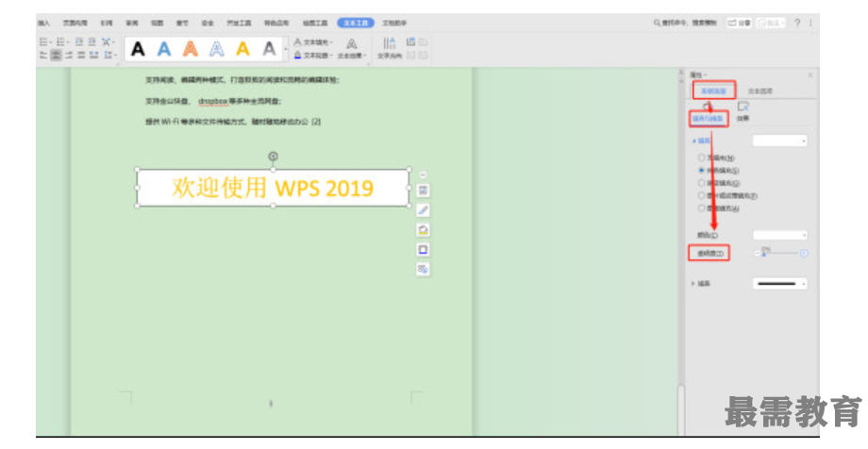The image size is (868, 449).
Task: Open the 文字方向 text direction tool
Action: (x=389, y=47)
